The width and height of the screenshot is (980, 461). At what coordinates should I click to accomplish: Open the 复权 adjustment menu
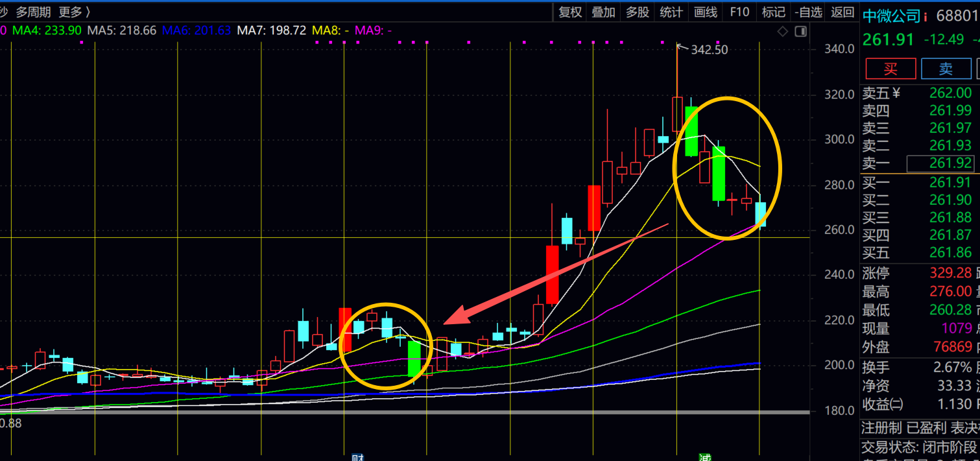570,12
